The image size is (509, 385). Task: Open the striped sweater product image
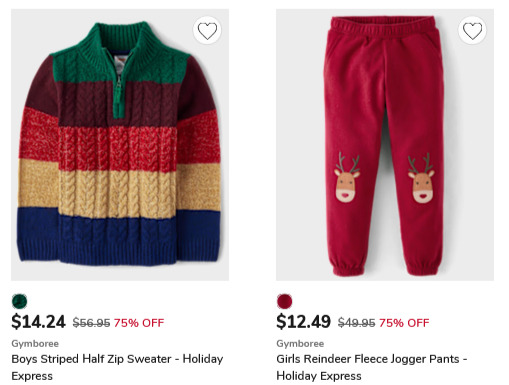click(x=120, y=145)
